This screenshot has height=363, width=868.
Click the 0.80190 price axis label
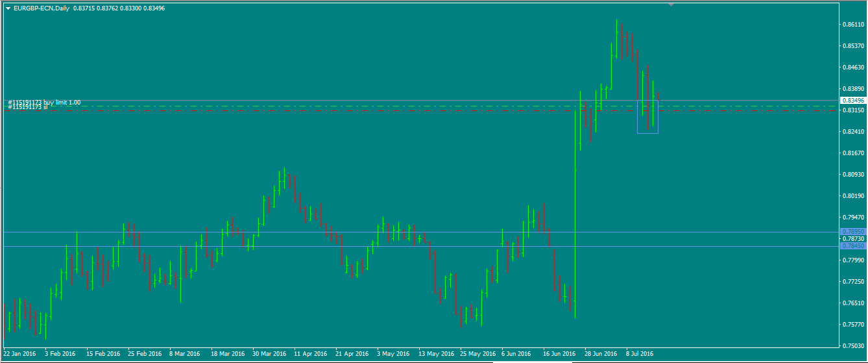coord(853,196)
